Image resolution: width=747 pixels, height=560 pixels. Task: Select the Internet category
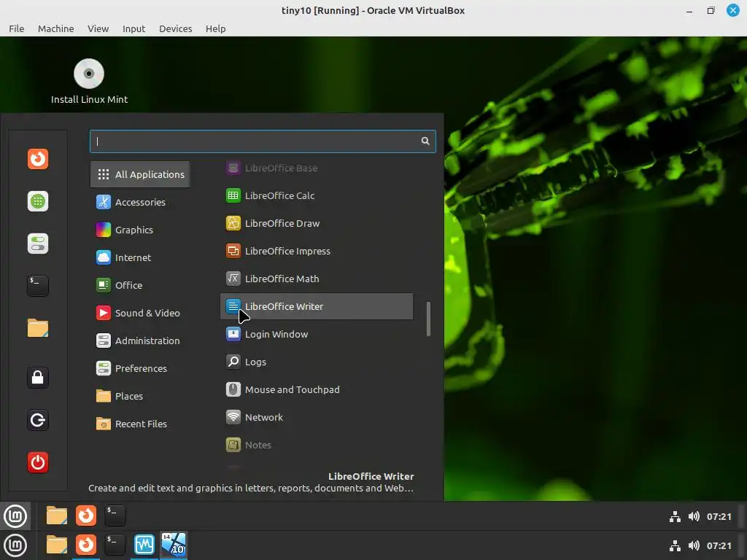[x=140, y=257]
